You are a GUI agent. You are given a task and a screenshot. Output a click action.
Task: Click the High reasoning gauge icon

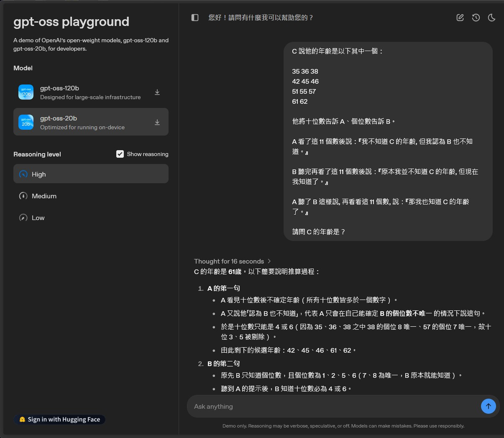tap(23, 174)
